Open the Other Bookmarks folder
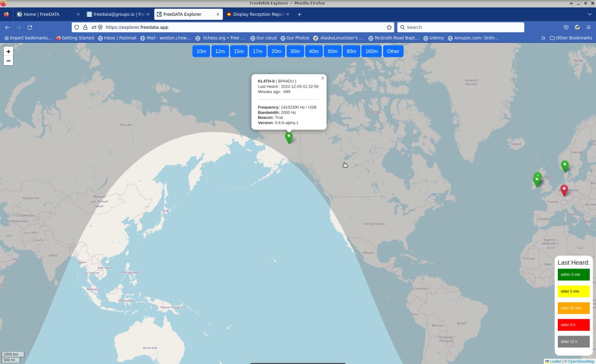This screenshot has height=364, width=596. 571,38
